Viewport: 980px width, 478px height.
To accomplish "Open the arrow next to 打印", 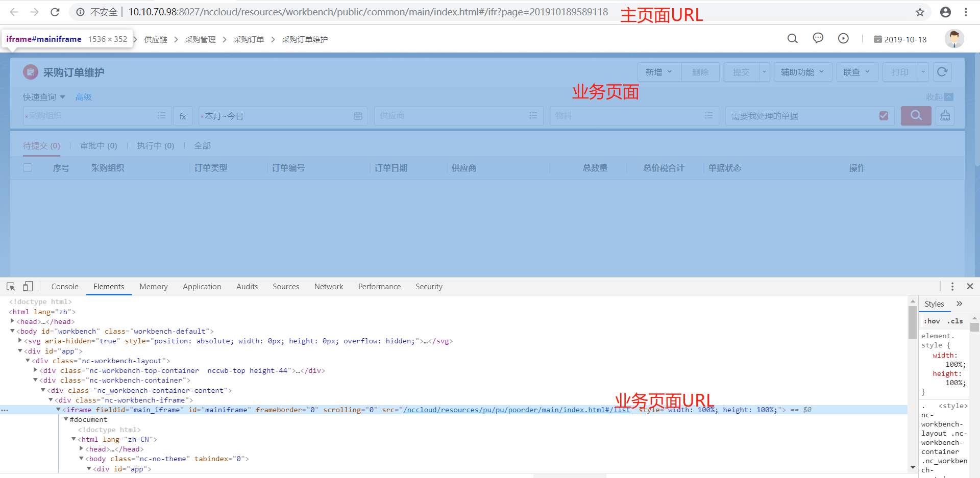I will tap(923, 72).
